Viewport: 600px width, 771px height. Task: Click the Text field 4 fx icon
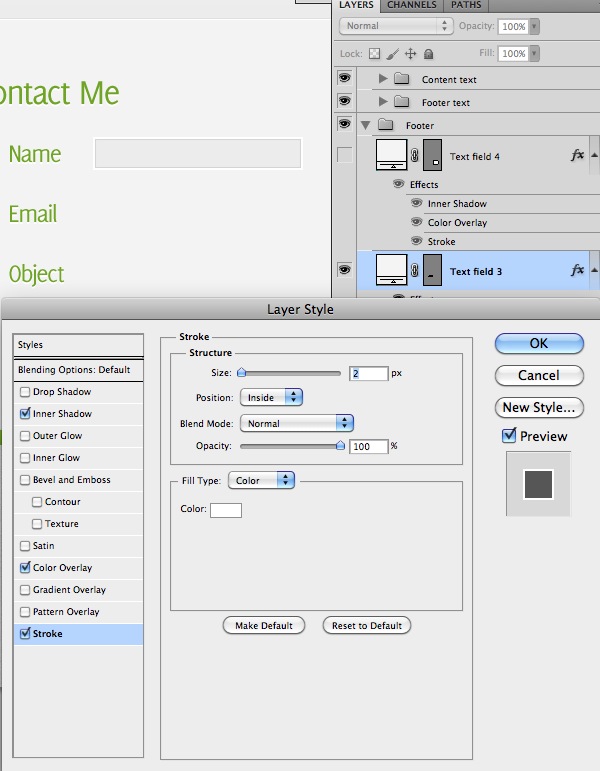pos(577,155)
